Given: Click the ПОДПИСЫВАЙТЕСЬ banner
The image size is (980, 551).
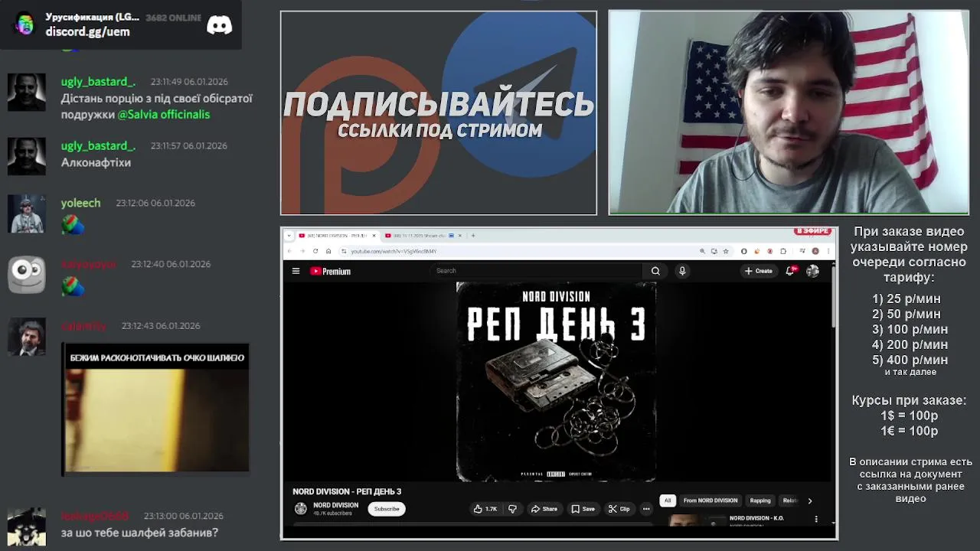Looking at the screenshot, I should (x=439, y=113).
